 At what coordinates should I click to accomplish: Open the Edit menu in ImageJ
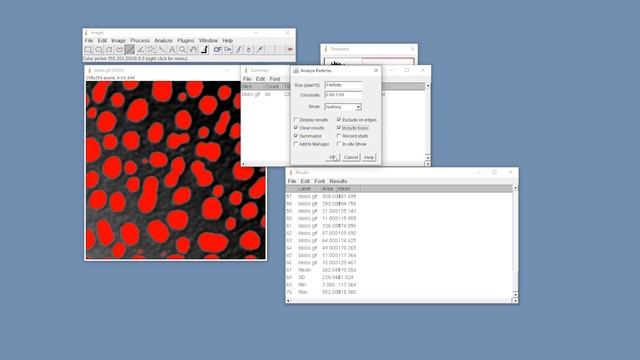pos(102,40)
